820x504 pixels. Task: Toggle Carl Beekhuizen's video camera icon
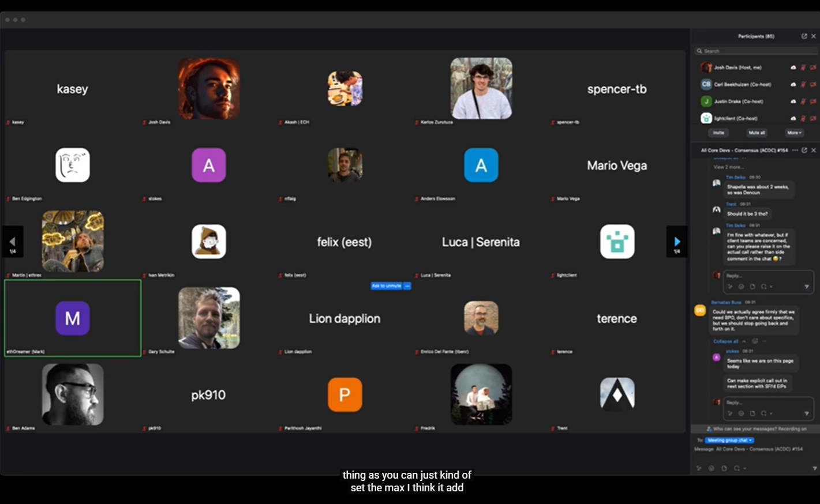812,84
